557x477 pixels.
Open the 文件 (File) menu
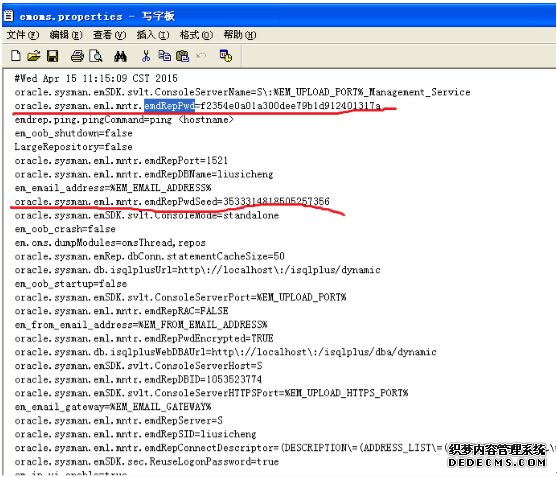click(x=23, y=35)
